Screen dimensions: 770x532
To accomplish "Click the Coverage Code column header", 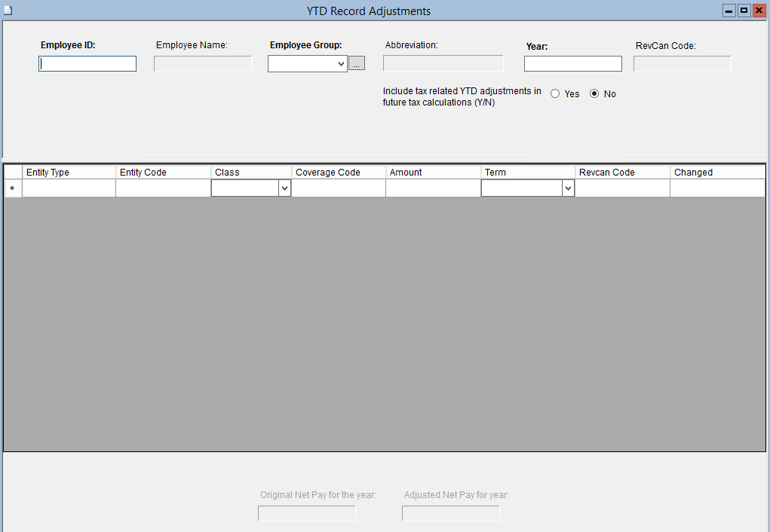I will [338, 173].
